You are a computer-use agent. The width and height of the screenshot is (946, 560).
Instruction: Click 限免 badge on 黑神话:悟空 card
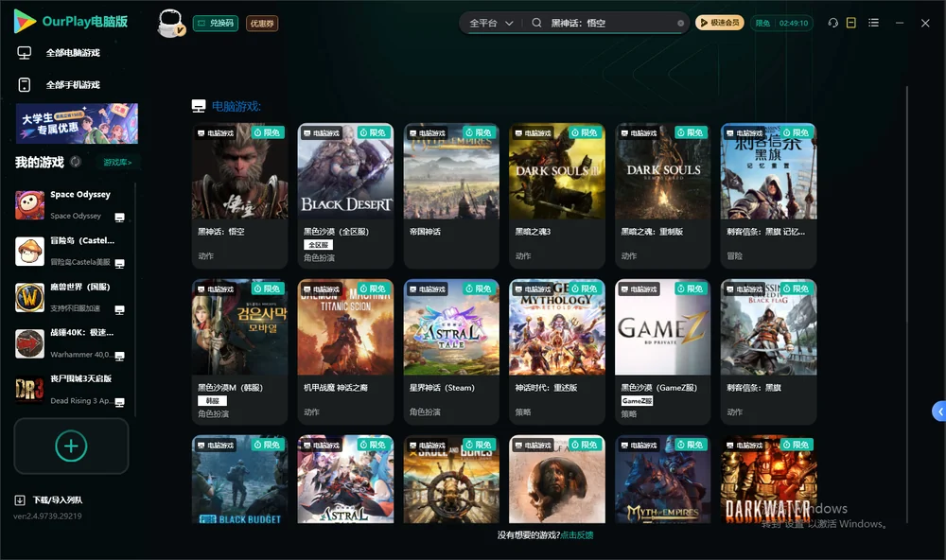coord(268,132)
